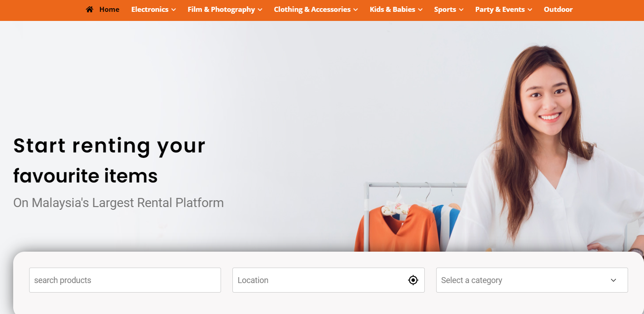This screenshot has width=644, height=314.
Task: Expand the Electronics chevron arrow
Action: tap(174, 10)
